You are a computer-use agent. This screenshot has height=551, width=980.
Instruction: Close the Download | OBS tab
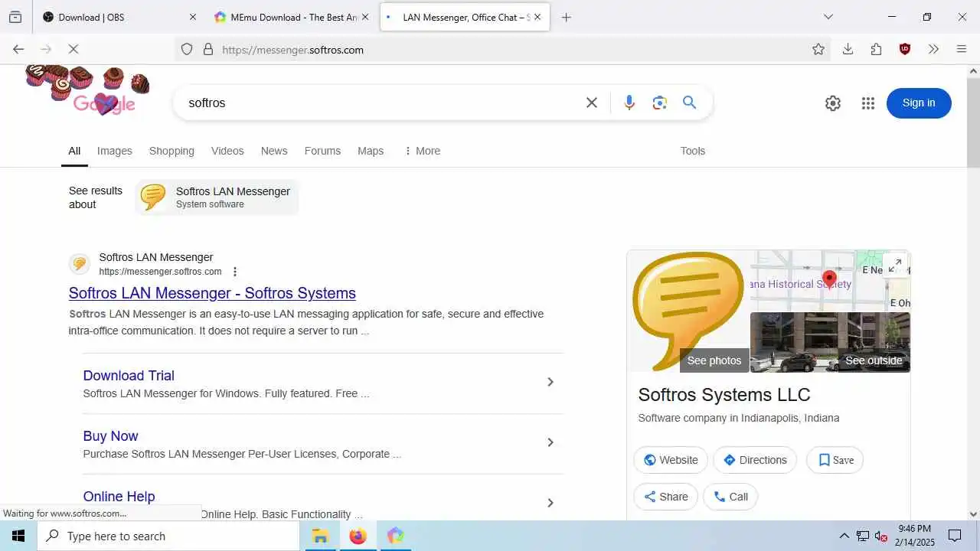point(193,17)
